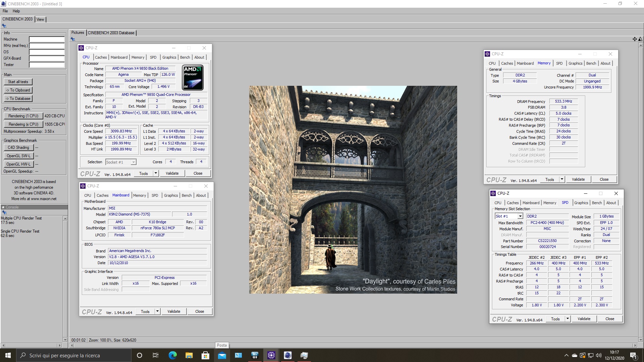The image size is (644, 362).
Task: Expand Tools dropdown arrow in CPU-Z Memory window
Action: point(562,179)
